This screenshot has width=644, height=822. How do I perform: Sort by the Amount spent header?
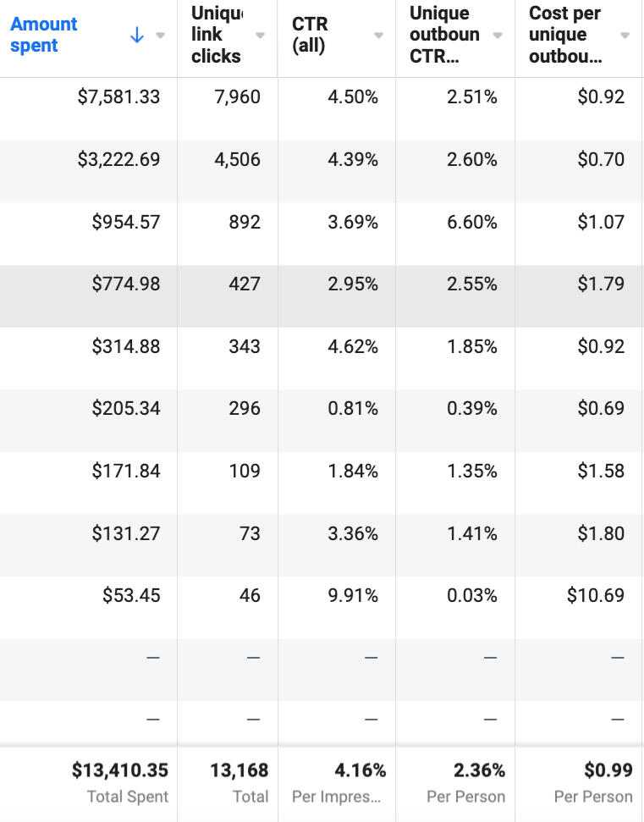click(44, 35)
